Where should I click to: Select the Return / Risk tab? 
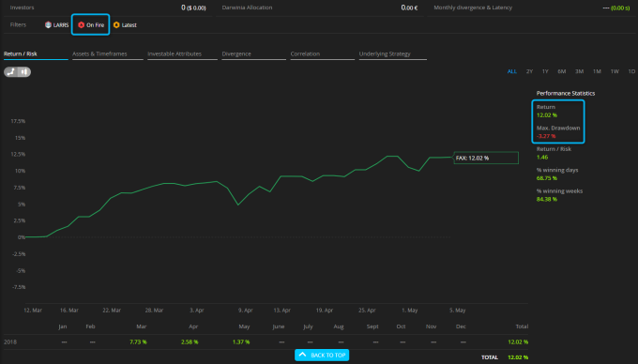pos(21,53)
